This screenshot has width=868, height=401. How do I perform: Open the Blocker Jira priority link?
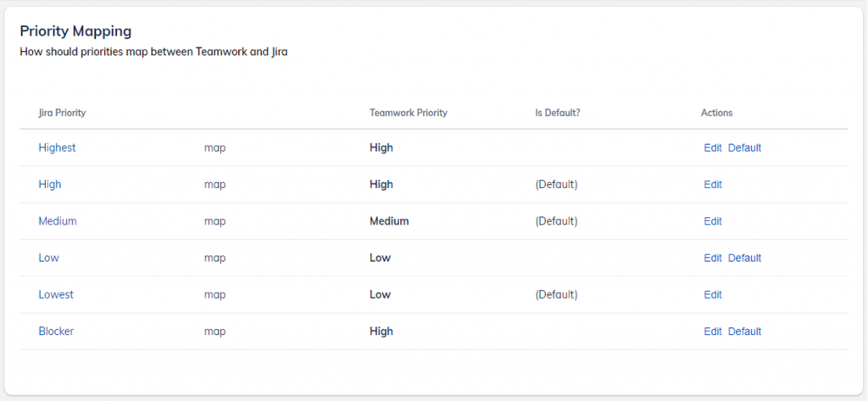[56, 331]
